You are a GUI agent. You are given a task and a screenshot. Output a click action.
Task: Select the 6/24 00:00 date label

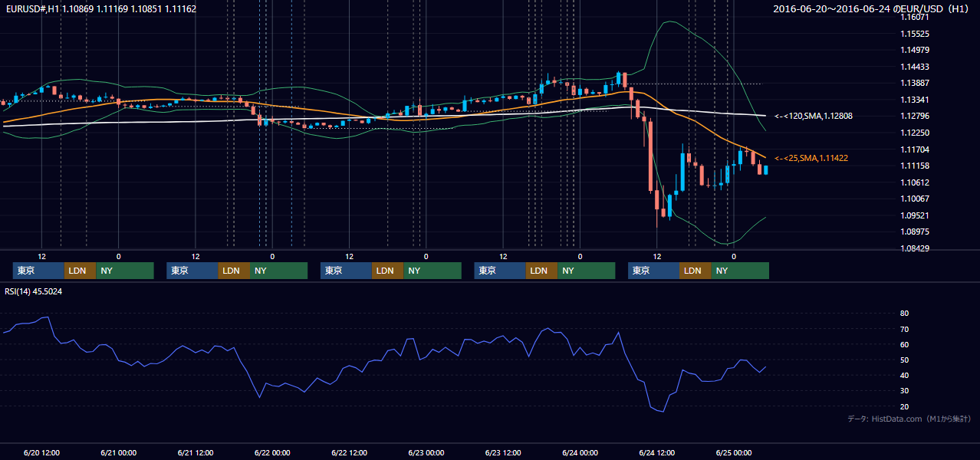580,452
